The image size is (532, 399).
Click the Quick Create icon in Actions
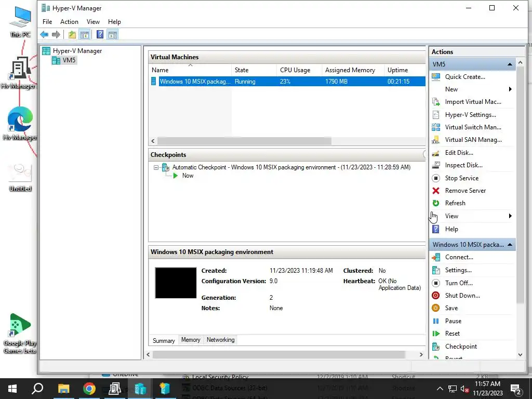pyautogui.click(x=436, y=77)
